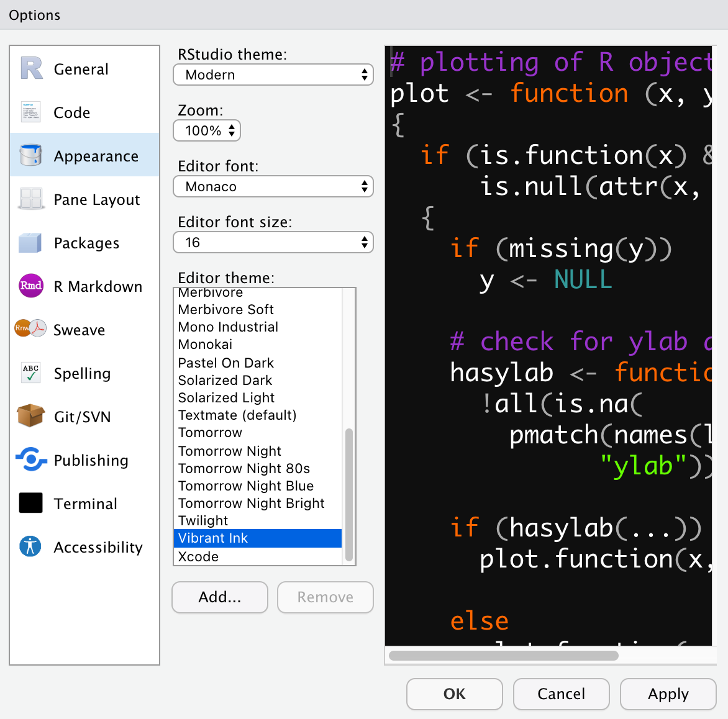
Task: Switch to Pane Layout settings
Action: 84,199
